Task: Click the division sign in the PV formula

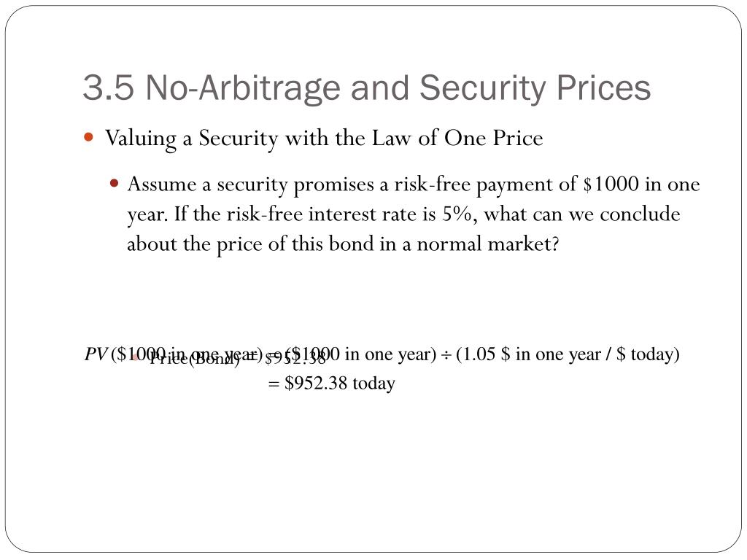Action: click(446, 355)
